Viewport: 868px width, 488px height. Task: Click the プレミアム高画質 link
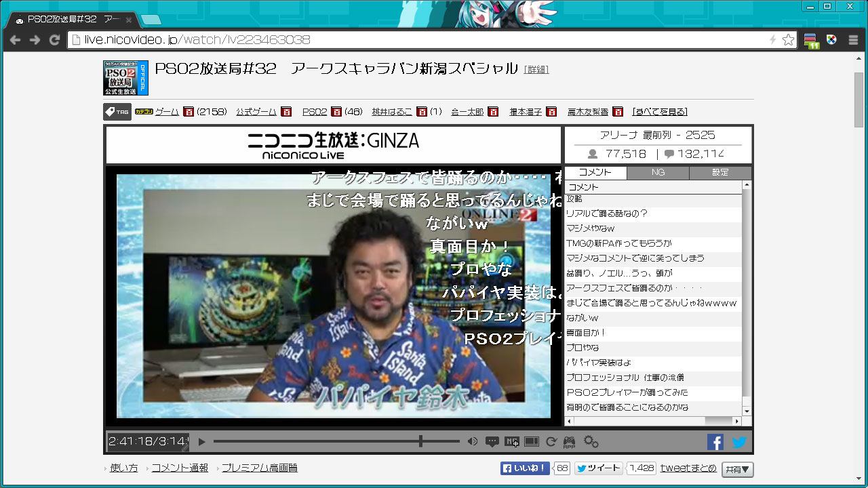260,468
